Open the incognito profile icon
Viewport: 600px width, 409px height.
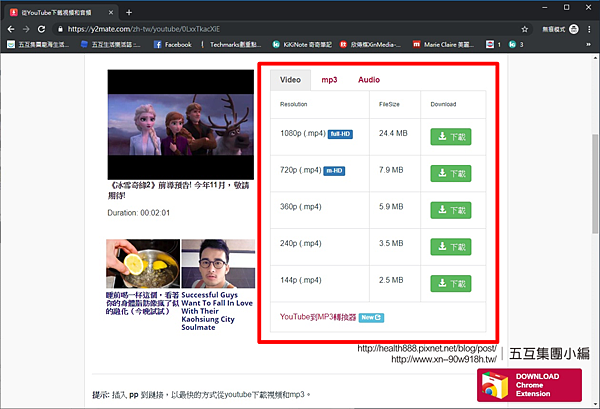click(x=574, y=29)
